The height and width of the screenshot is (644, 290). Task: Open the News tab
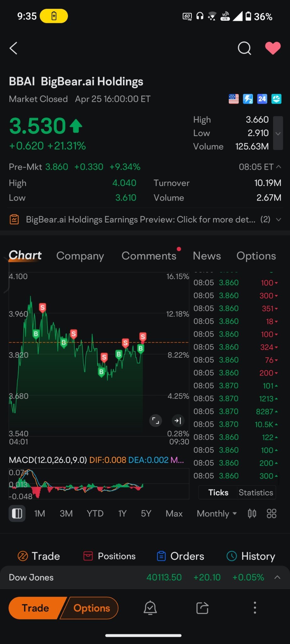pyautogui.click(x=207, y=256)
